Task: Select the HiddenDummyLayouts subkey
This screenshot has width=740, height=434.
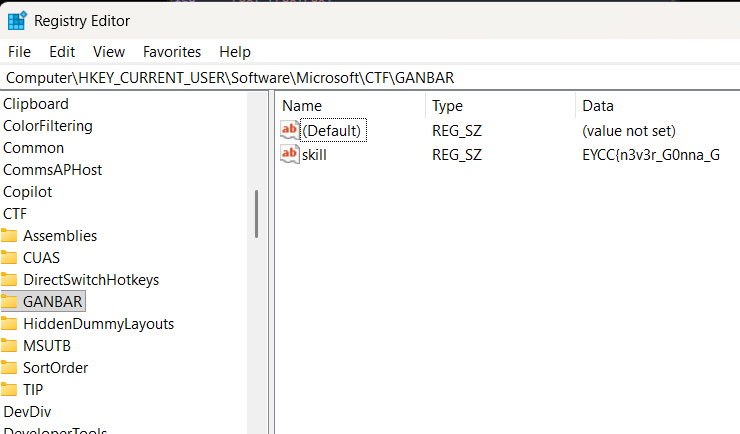Action: coord(99,324)
